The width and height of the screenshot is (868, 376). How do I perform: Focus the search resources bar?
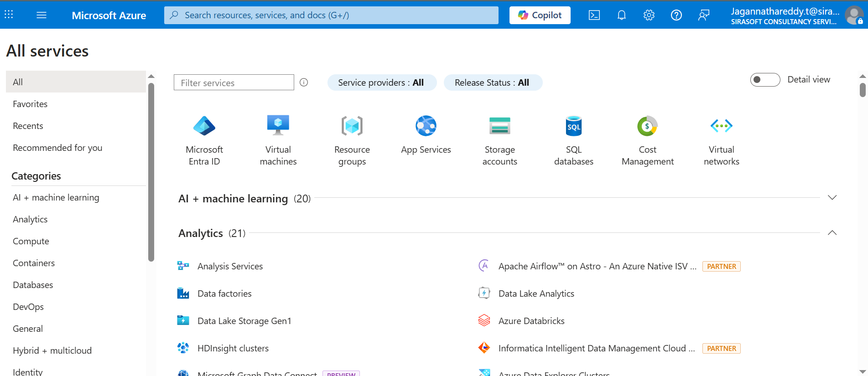tap(331, 15)
